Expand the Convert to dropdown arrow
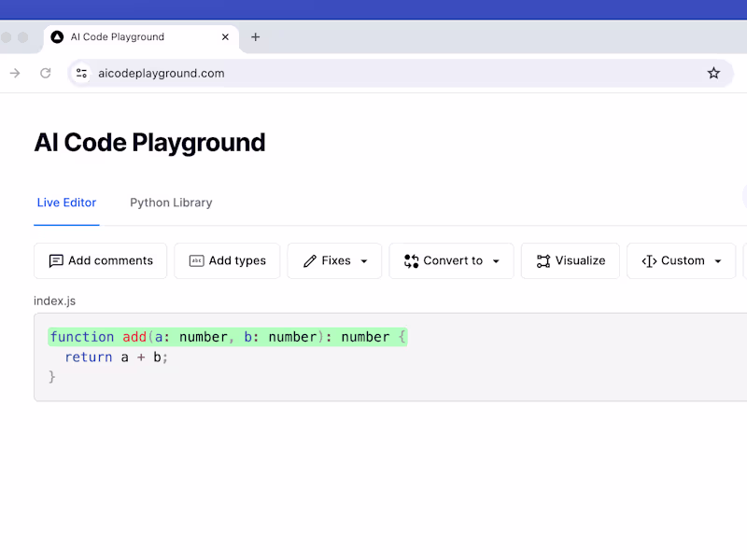Image resolution: width=747 pixels, height=560 pixels. [x=496, y=261]
